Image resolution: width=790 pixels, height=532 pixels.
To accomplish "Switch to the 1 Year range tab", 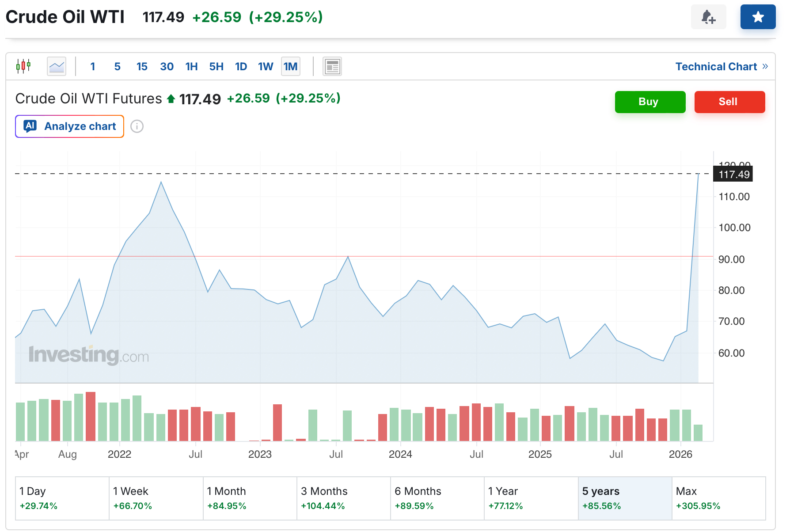I will pyautogui.click(x=531, y=498).
